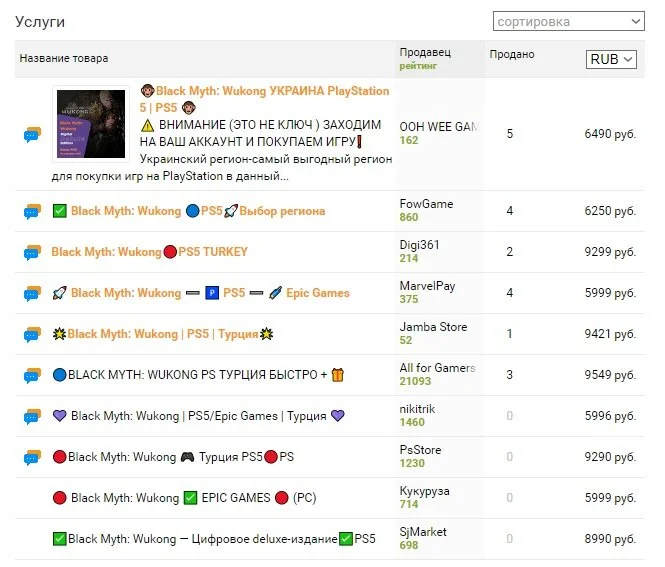The width and height of the screenshot is (665, 567).
Task: Open chat icon for OOH WEE GAM listing
Action: 32,134
